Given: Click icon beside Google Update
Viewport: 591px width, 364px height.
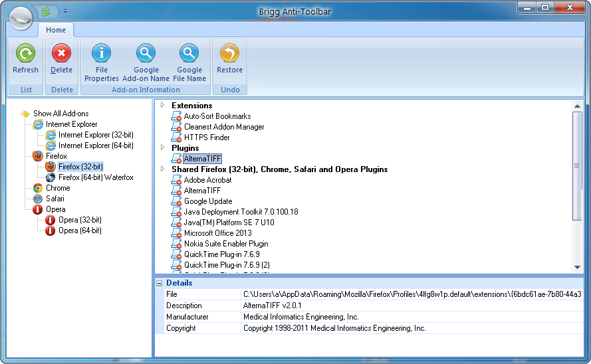Looking at the screenshot, I should coord(176,201).
